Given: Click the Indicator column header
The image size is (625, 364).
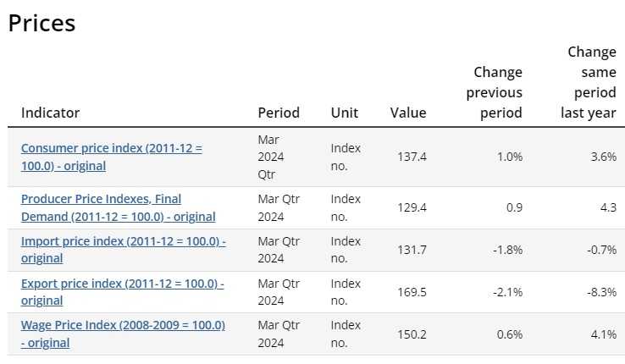Looking at the screenshot, I should tap(51, 113).
